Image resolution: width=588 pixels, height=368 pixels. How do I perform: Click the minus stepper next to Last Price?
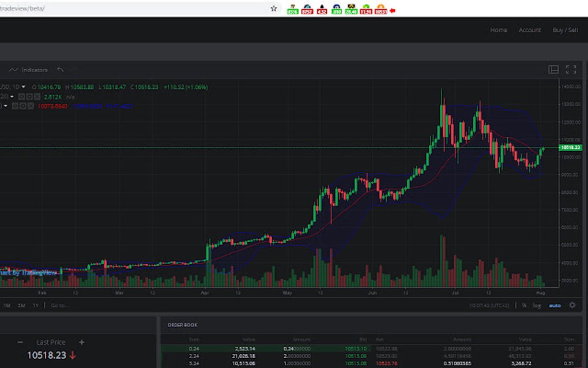click(x=21, y=342)
